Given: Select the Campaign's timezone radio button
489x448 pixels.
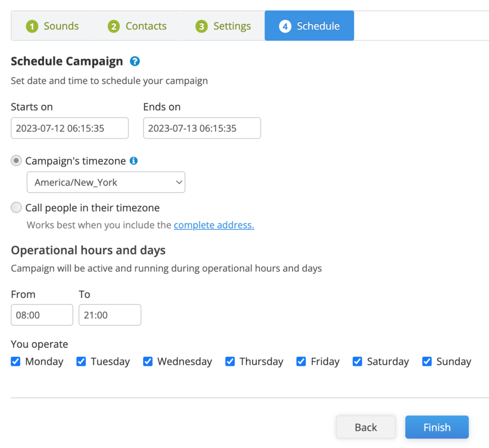Looking at the screenshot, I should [x=16, y=160].
